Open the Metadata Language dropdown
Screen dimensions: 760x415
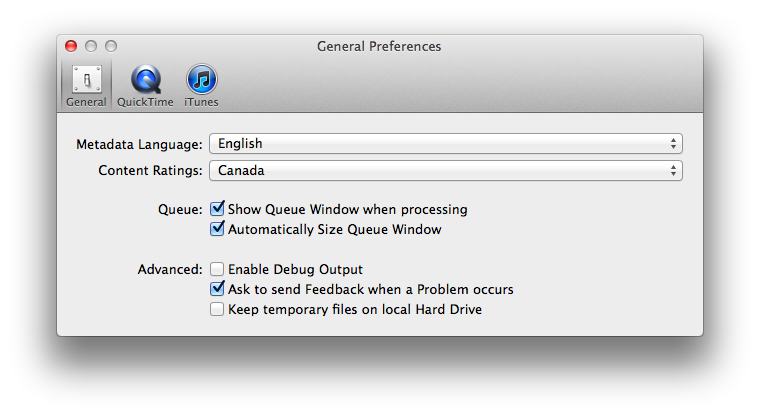[x=446, y=144]
